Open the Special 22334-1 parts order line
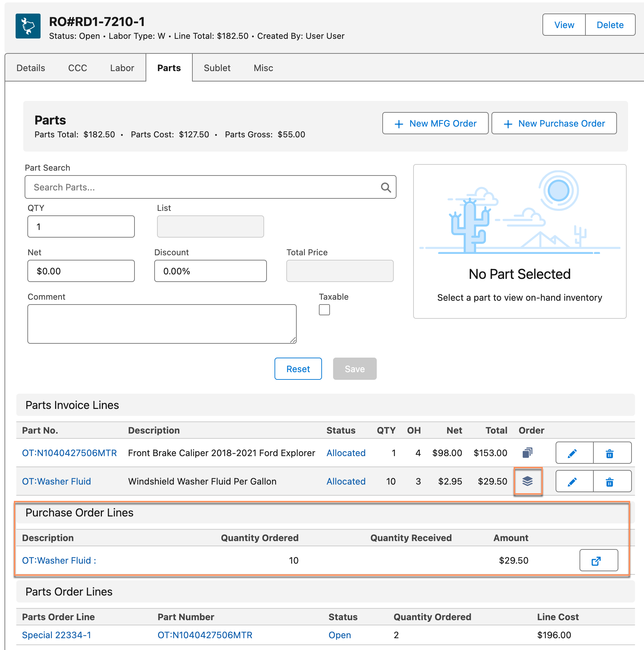 point(56,635)
